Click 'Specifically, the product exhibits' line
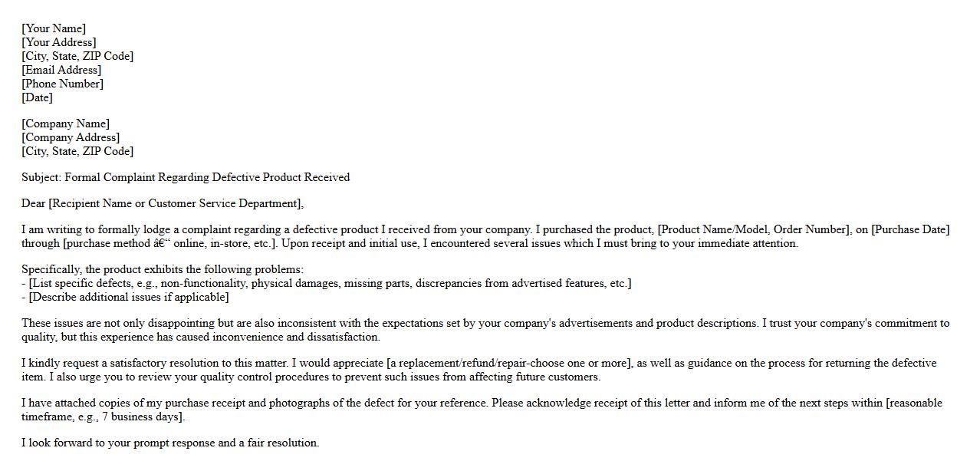Screen dimensions: 980x461 coord(163,269)
